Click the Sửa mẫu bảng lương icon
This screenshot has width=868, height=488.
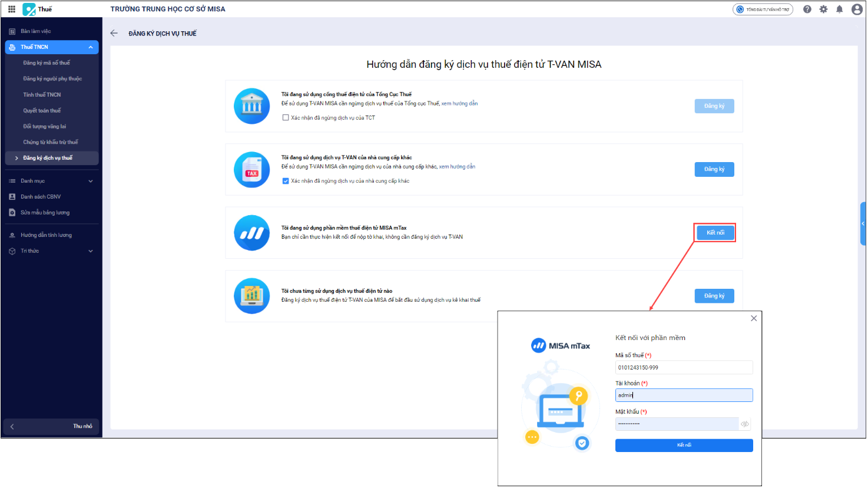[12, 213]
